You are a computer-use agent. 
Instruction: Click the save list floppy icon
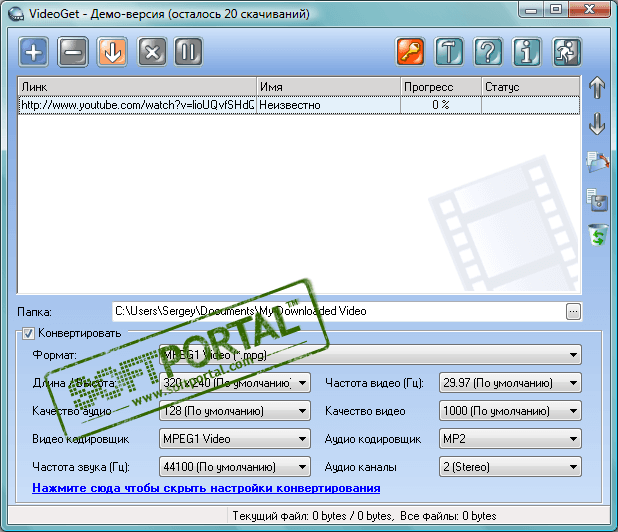coord(597,200)
